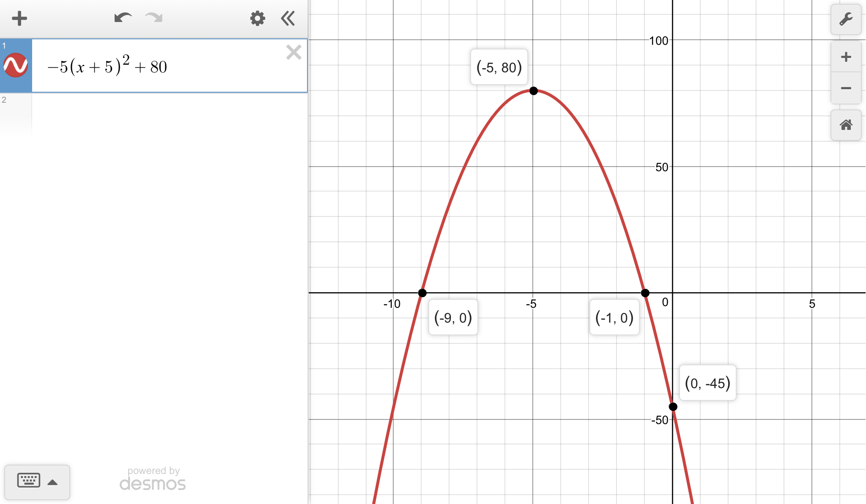The image size is (866, 504).
Task: Open the powered by Desmos link
Action: tap(153, 479)
